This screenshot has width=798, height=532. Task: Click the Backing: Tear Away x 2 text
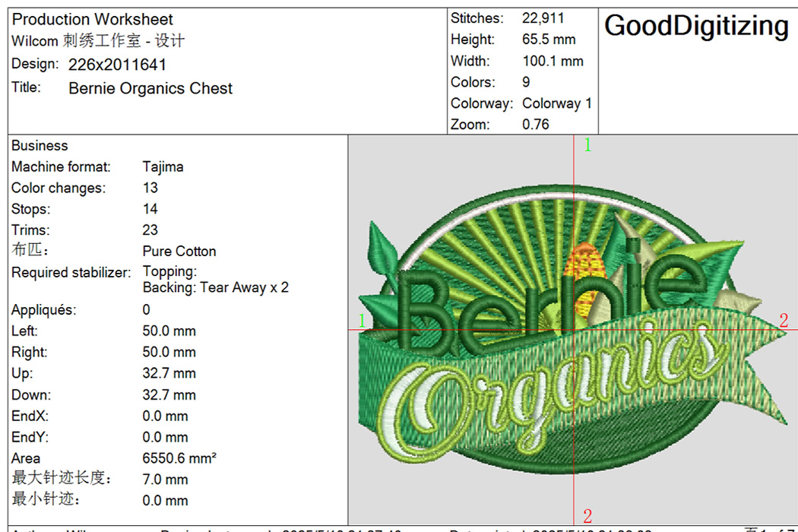pos(215,287)
